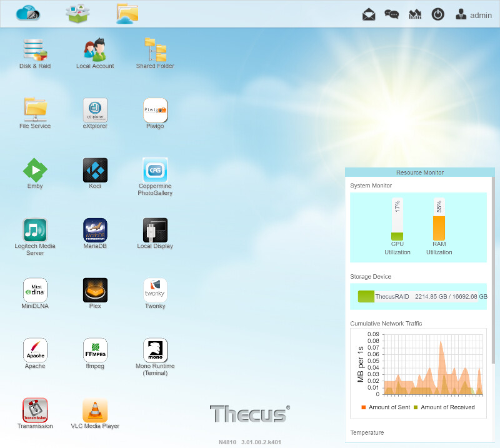This screenshot has width=500, height=448.
Task: Open Logitech Media Server
Action: [35, 229]
